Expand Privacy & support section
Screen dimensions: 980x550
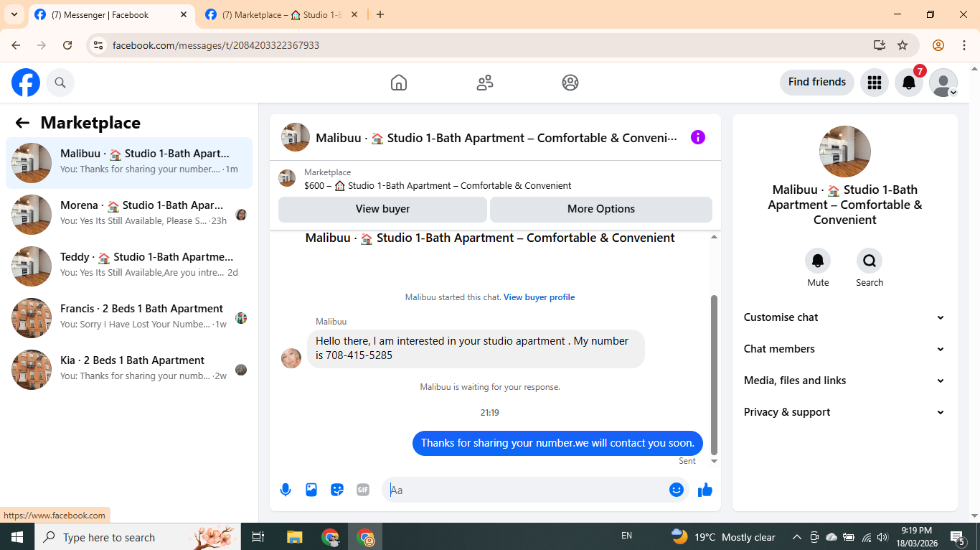(x=844, y=412)
